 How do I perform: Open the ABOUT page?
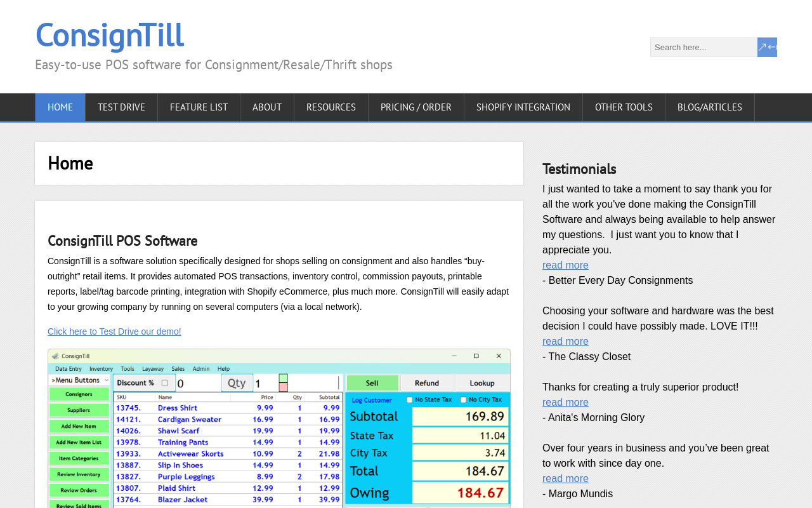(267, 107)
